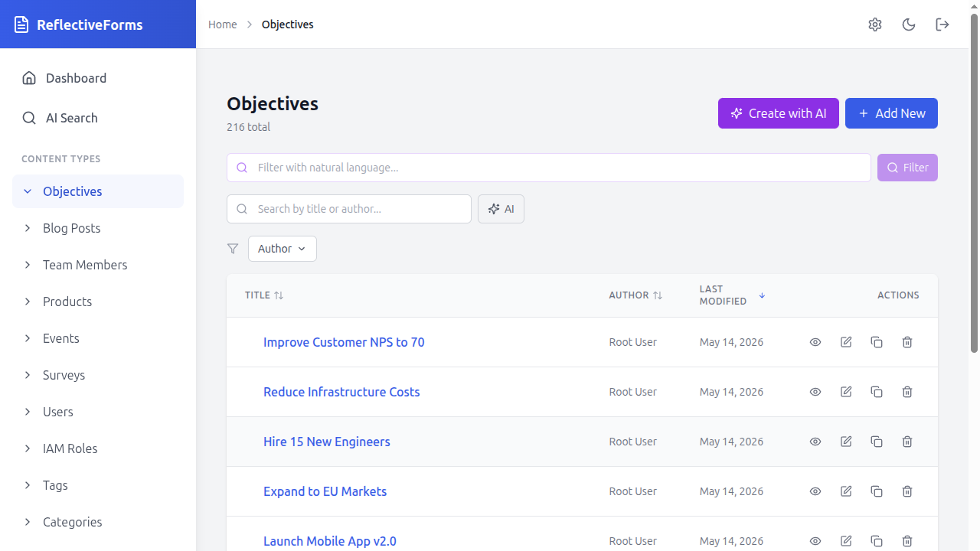Open Improve Customer NPS to 70 link
The width and height of the screenshot is (980, 551).
pos(344,342)
